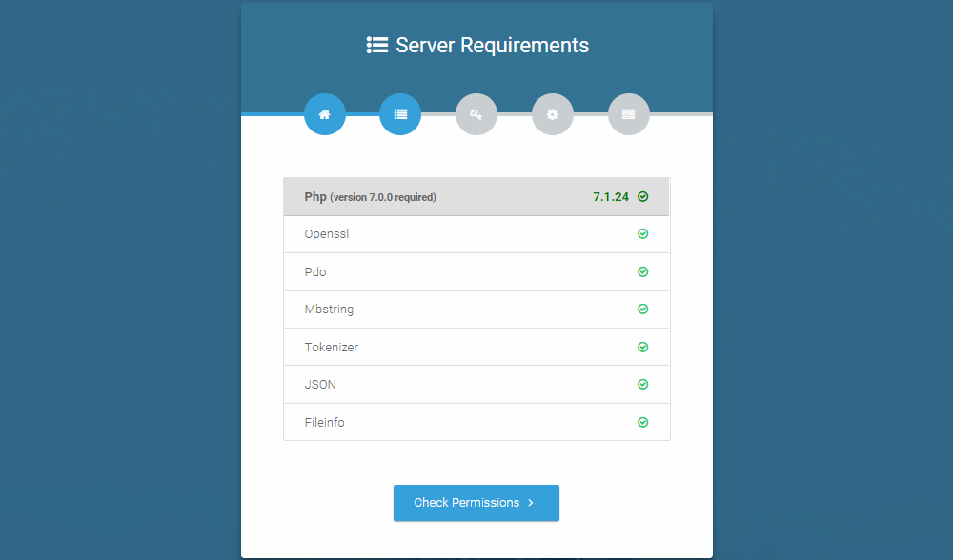Click the list icon beside Server Requirements title

(x=377, y=45)
